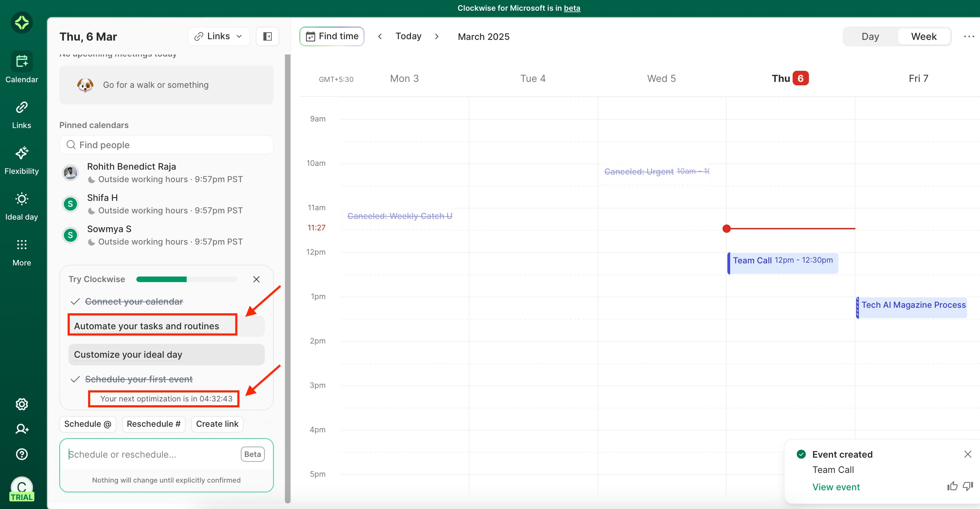This screenshot has height=509, width=980.
Task: Click Go for a walk or something card
Action: click(x=166, y=85)
